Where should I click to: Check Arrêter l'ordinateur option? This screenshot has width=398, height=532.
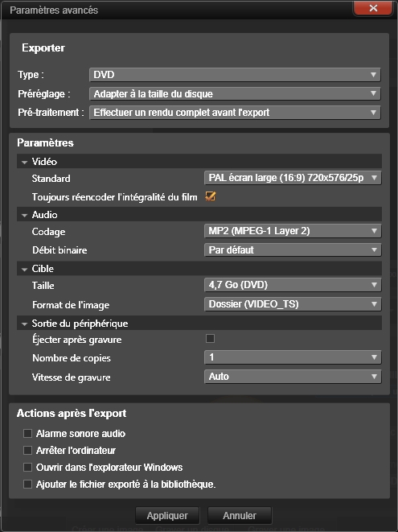click(27, 450)
